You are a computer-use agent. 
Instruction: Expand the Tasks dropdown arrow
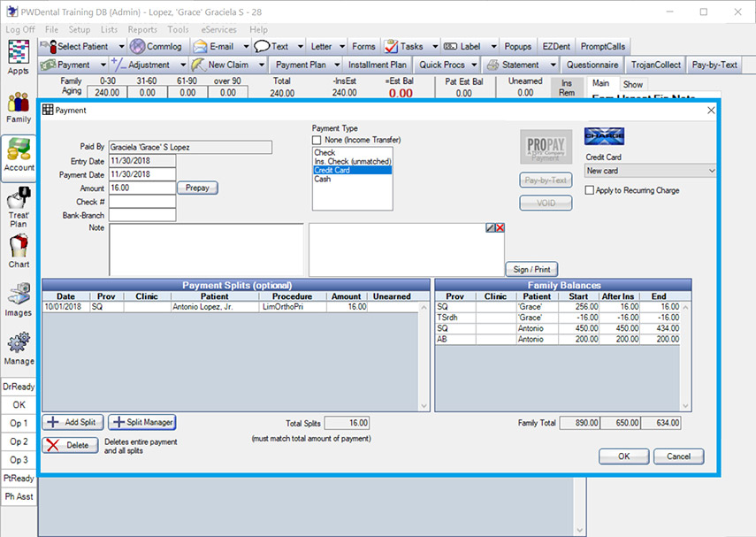coord(435,46)
